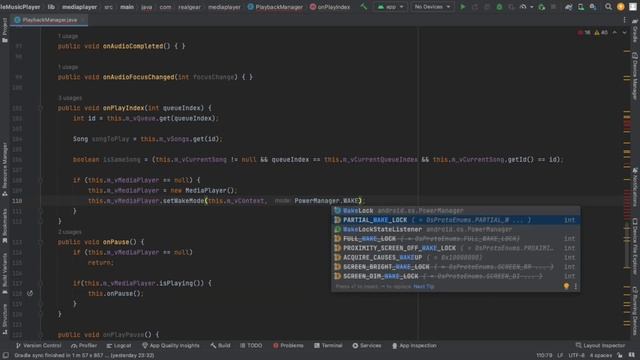
Task: Click the orange account avatar icon
Action: pos(620,7)
